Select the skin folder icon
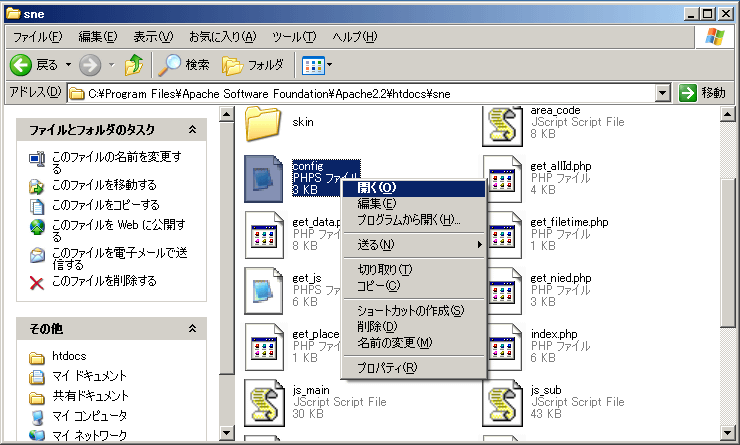Viewport: 740px width, 445px height. (x=263, y=124)
